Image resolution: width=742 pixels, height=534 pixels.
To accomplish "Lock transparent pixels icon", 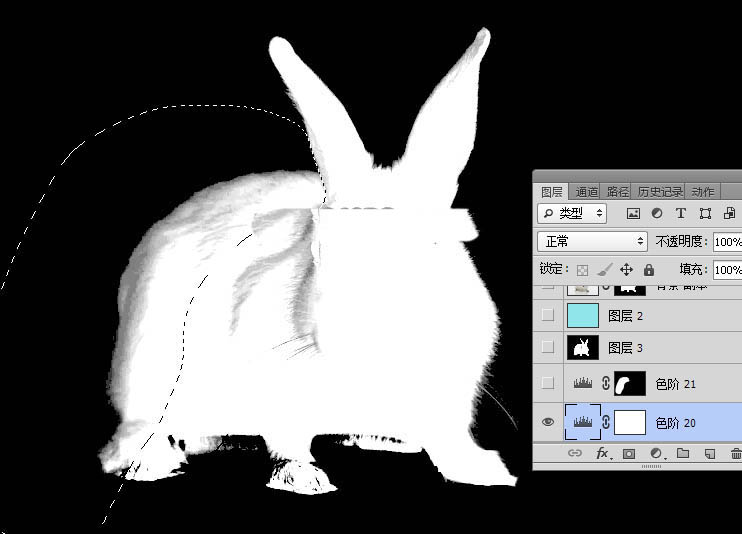I will (x=581, y=270).
